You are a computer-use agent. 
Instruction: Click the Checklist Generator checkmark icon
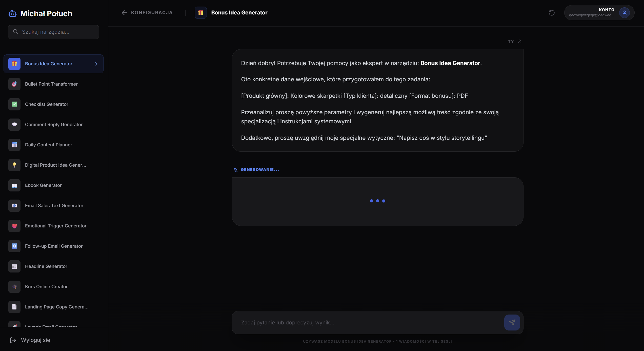[x=14, y=104]
